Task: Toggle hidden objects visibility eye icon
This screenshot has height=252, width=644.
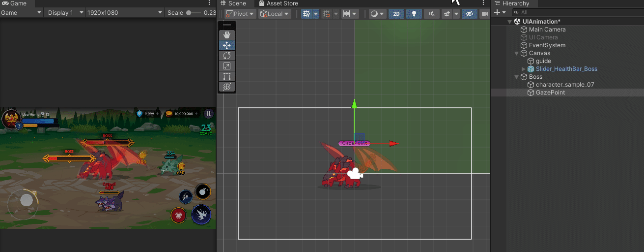Action: click(470, 14)
